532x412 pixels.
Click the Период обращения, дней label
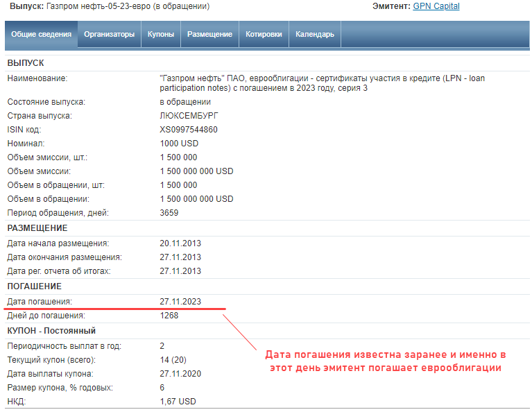(x=58, y=213)
